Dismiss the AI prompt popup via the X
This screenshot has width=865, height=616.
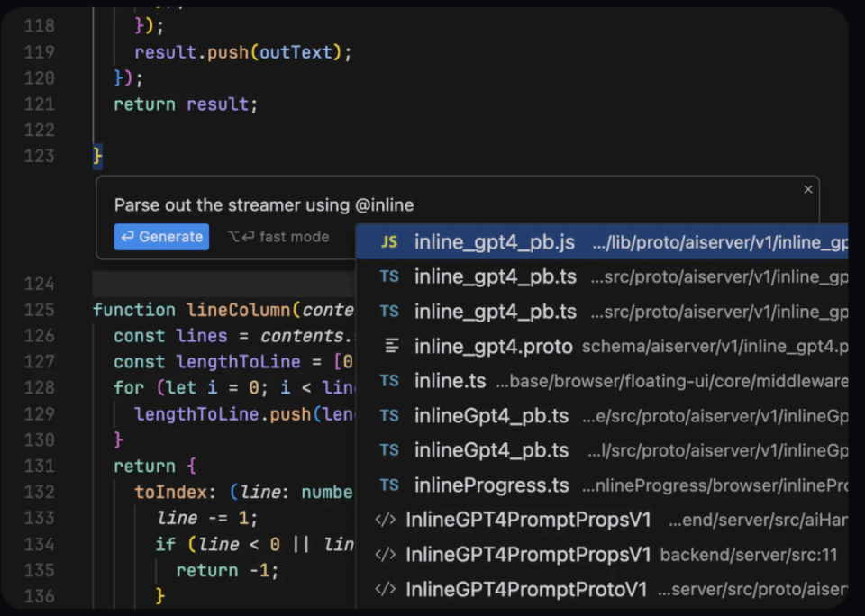tap(807, 189)
